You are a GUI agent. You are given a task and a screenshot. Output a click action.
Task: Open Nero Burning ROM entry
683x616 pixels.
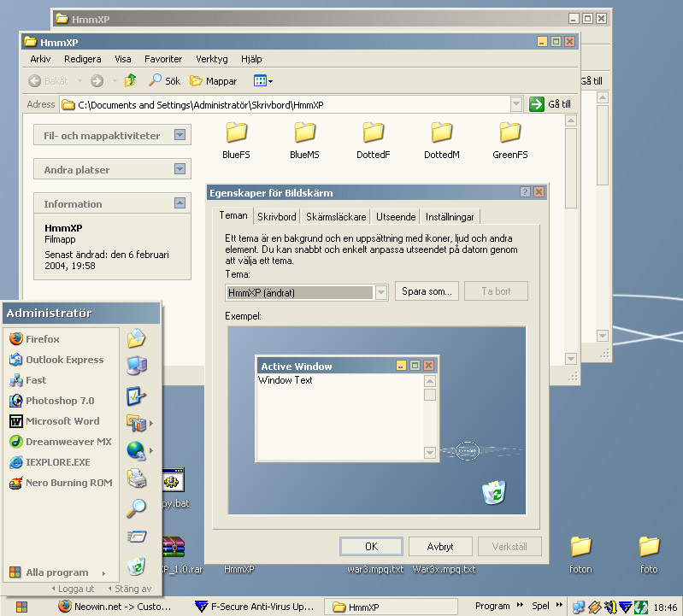point(61,483)
